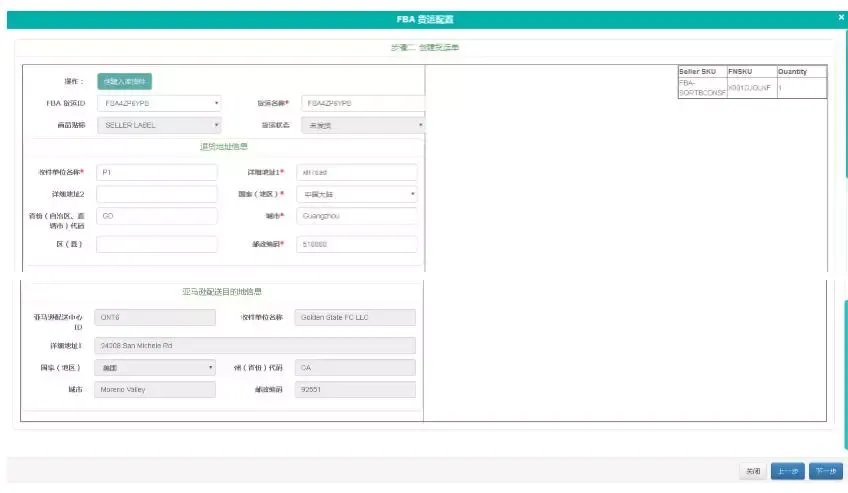Click the teal create inbound shipment button

coord(124,82)
